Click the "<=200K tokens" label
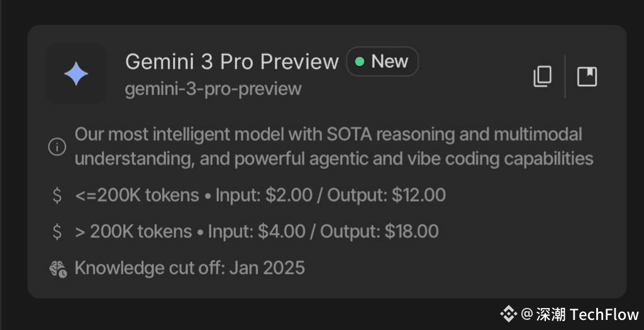This screenshot has height=330, width=644. coord(136,195)
